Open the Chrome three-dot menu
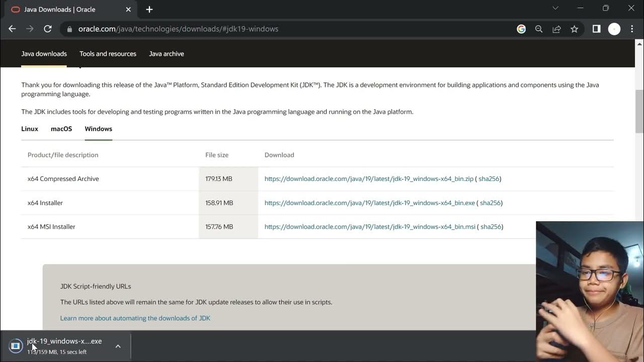The image size is (644, 362). pyautogui.click(x=632, y=29)
